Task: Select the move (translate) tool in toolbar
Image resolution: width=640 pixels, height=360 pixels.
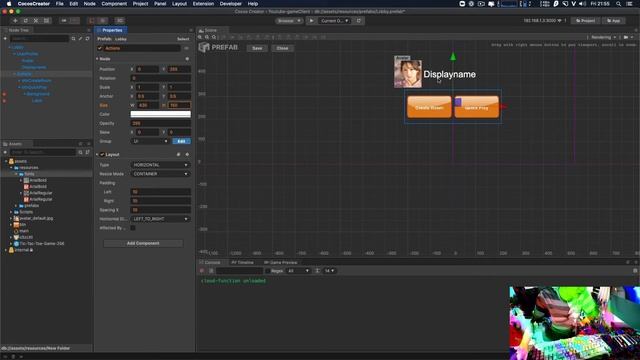Action: coord(16,21)
